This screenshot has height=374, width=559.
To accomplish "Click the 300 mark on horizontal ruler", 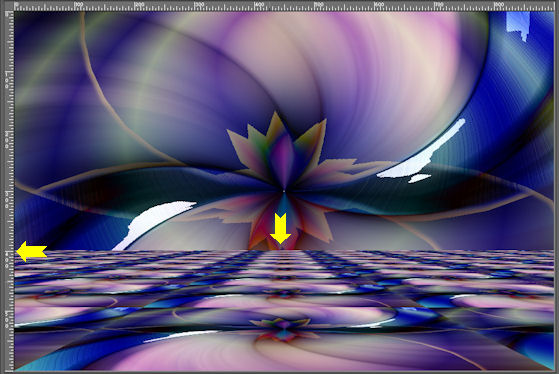I will (x=199, y=5).
